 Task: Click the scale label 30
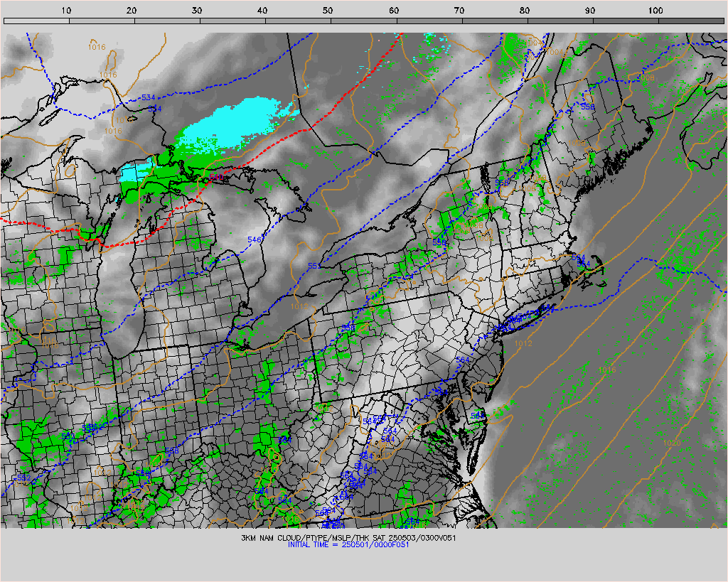(x=197, y=10)
